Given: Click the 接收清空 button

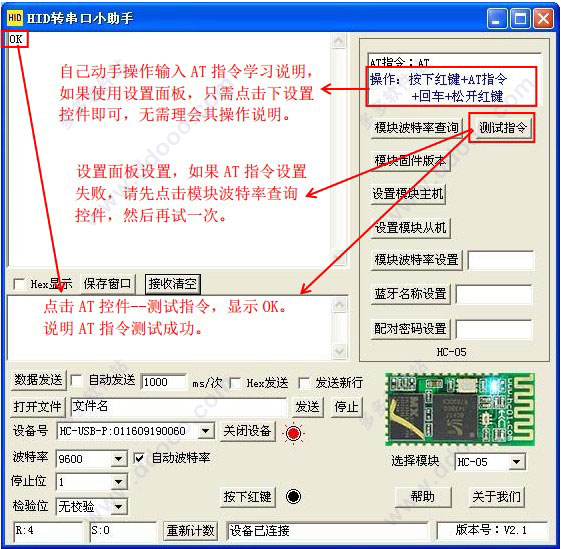Looking at the screenshot, I should pos(173,284).
